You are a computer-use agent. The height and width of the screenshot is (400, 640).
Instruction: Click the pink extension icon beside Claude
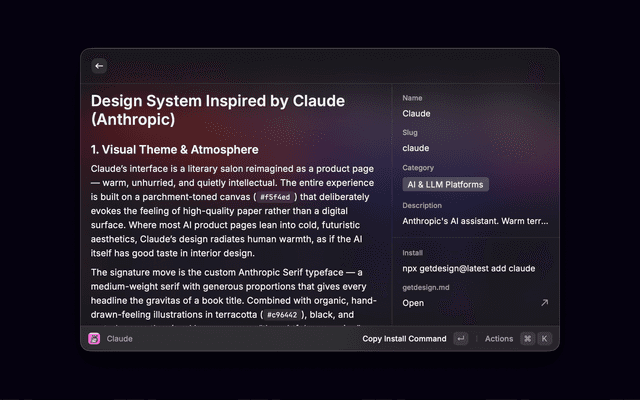coord(94,338)
